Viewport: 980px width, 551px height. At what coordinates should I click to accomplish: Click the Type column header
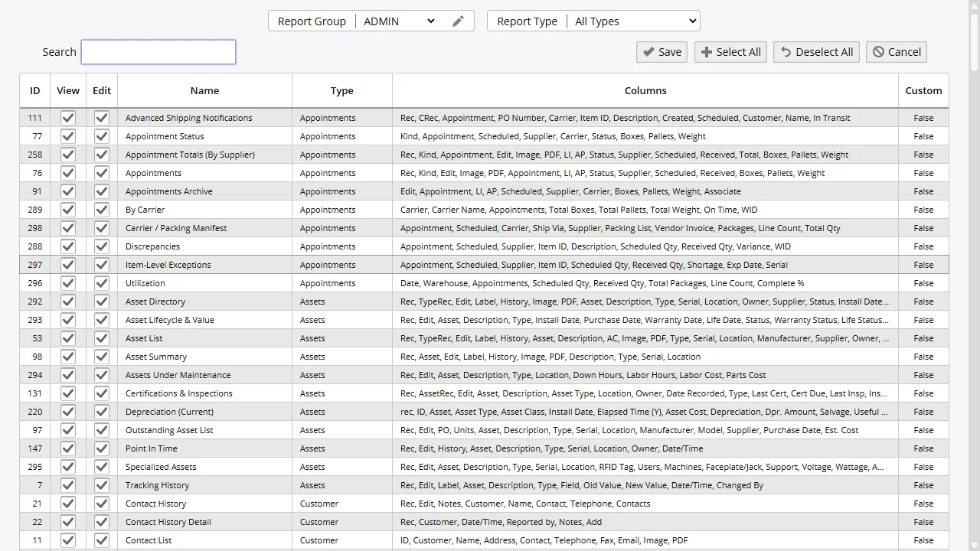[x=341, y=90]
